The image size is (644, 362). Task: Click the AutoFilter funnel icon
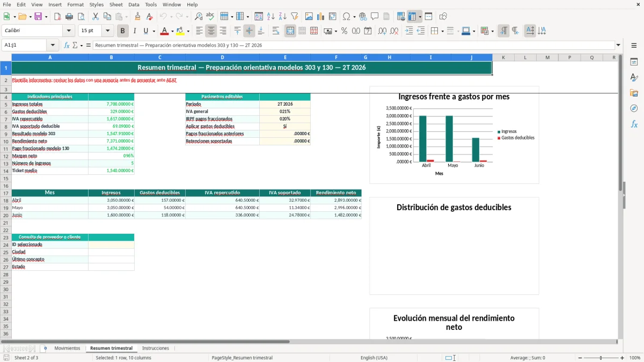pyautogui.click(x=294, y=17)
